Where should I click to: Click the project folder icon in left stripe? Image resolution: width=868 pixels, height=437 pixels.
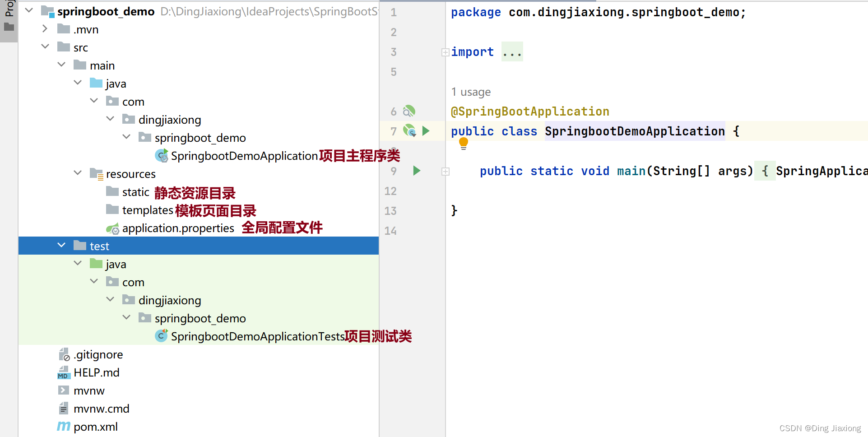[x=9, y=27]
